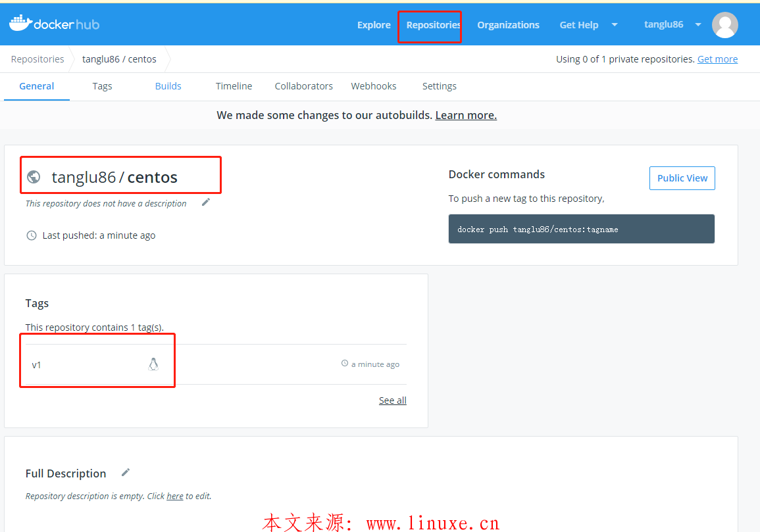
Task: Click the globe public-visibility icon beside tanglu86/centos
Action: (x=34, y=177)
